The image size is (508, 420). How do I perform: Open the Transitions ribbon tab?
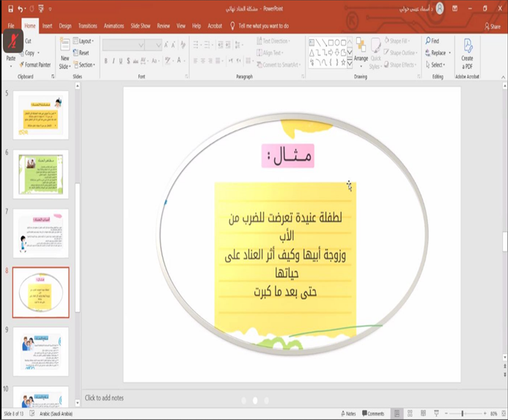click(x=87, y=26)
